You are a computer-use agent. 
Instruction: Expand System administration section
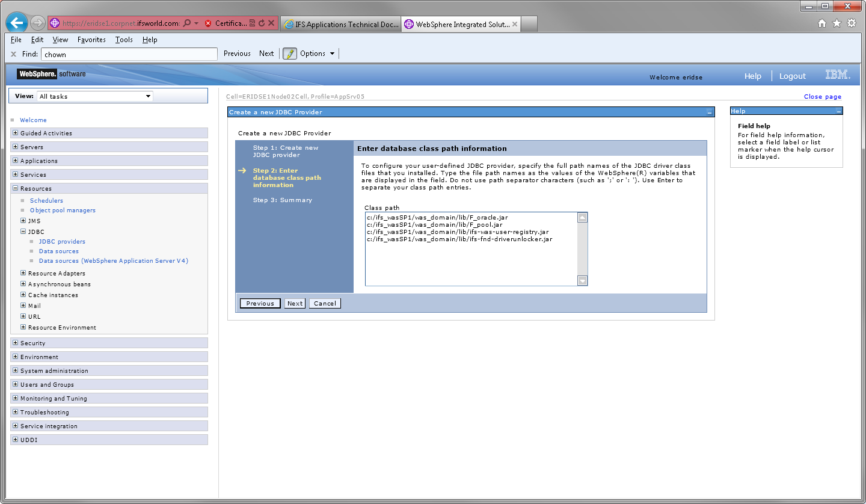pyautogui.click(x=15, y=370)
